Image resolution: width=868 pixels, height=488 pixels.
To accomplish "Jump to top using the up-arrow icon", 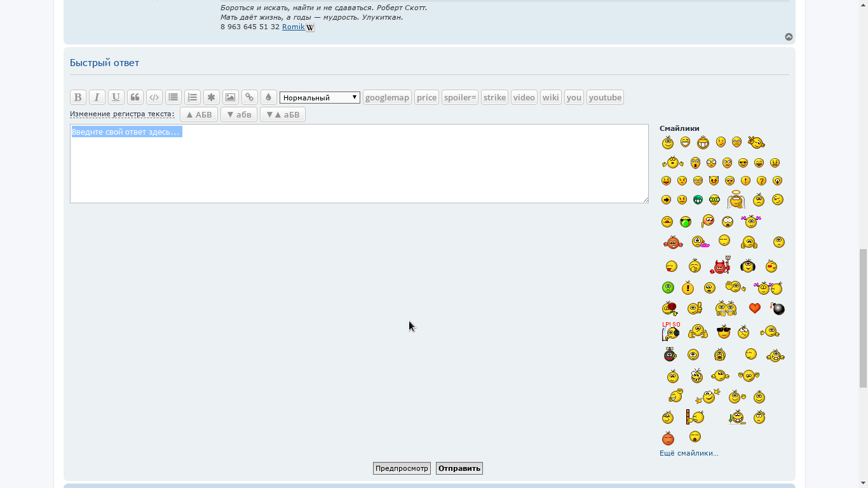I will point(789,37).
